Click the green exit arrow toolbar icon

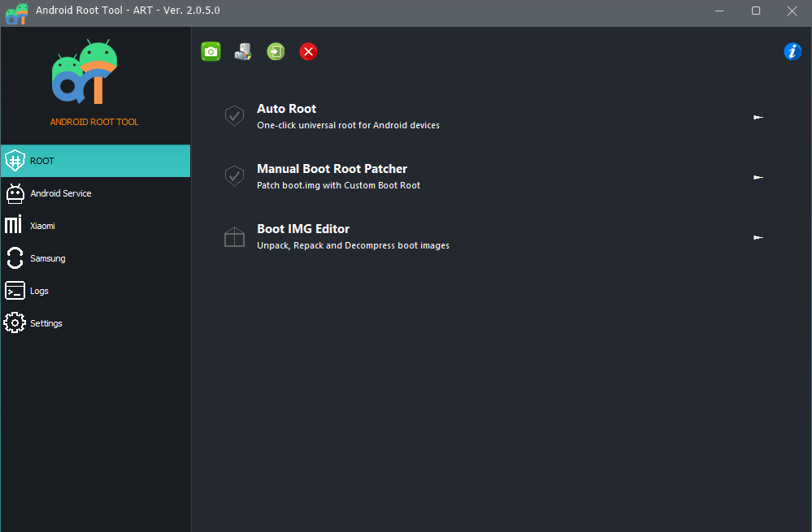pos(276,51)
